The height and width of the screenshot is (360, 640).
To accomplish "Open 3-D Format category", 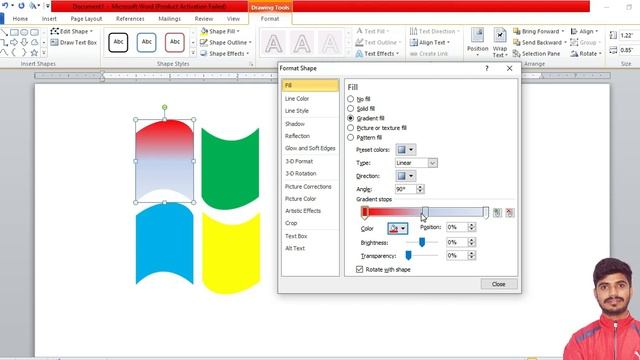I will coord(310,161).
